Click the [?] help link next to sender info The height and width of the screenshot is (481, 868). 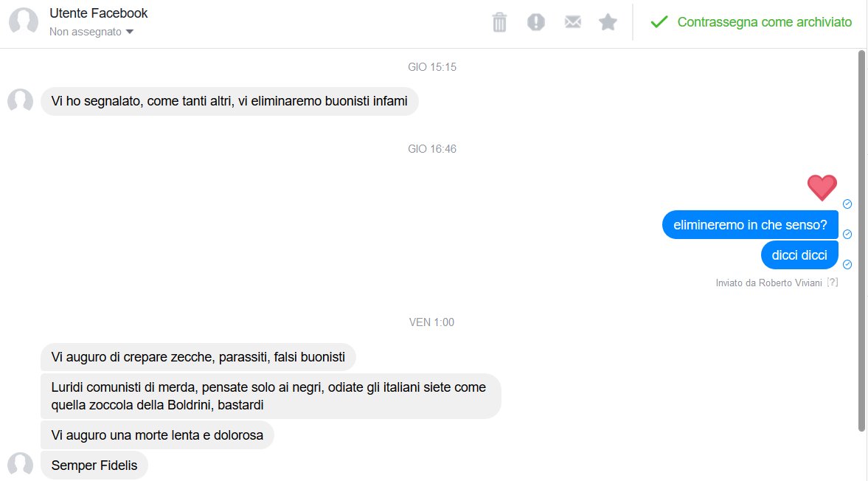click(833, 283)
